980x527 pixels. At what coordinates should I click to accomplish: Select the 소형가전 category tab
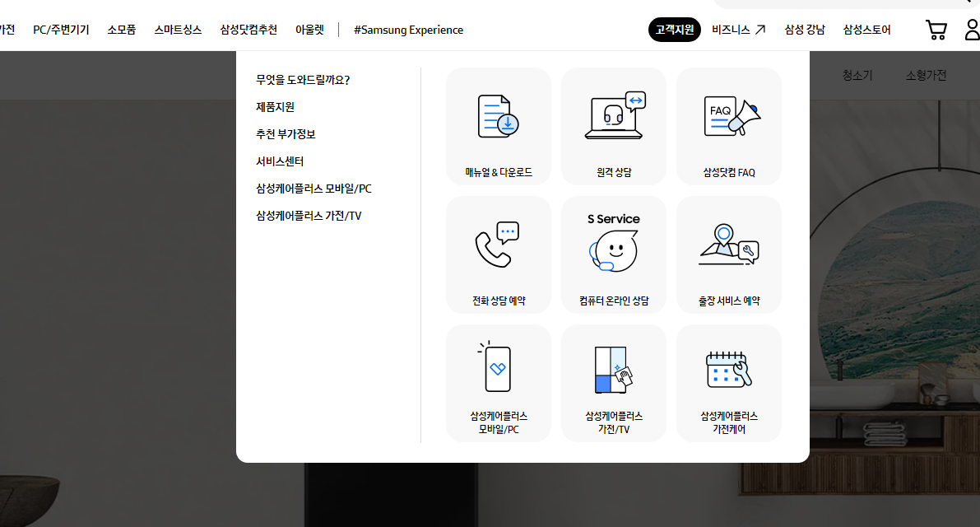point(927,75)
